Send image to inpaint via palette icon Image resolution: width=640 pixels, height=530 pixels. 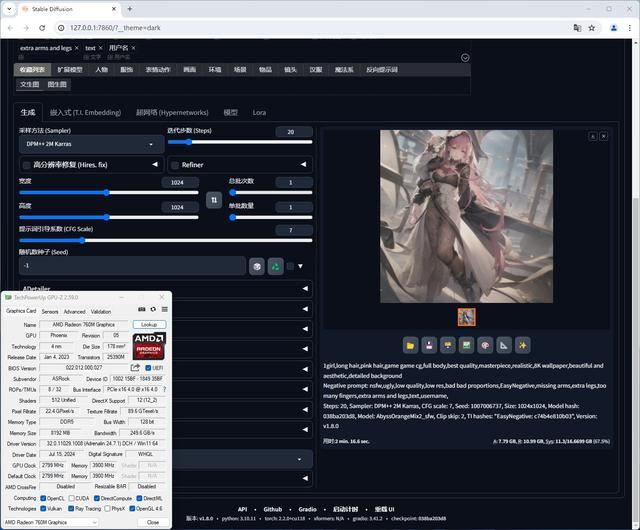[x=485, y=345]
